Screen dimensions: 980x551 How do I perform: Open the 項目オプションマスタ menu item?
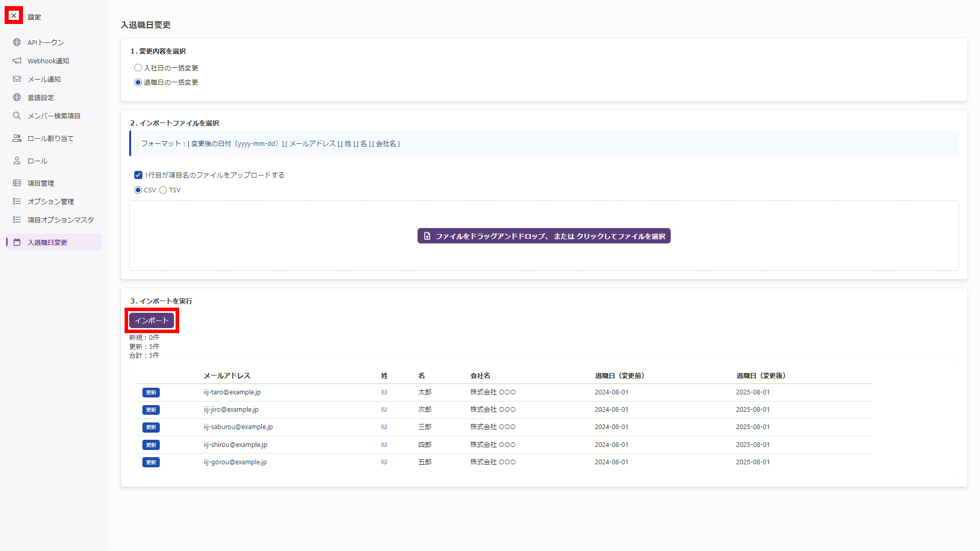tap(60, 220)
